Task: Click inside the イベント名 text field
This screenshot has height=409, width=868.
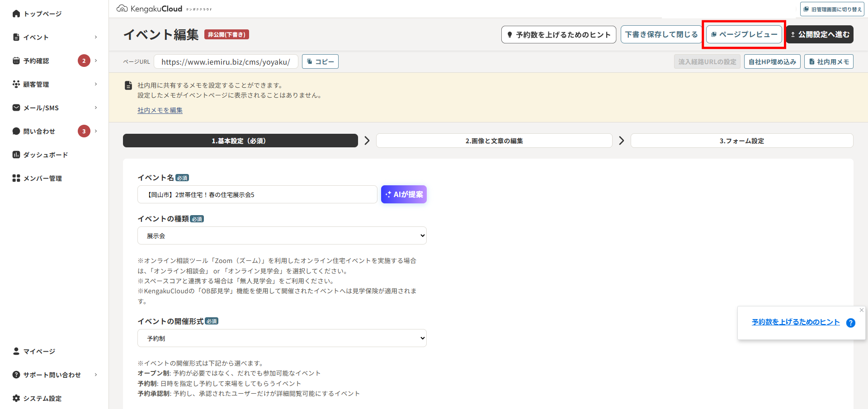Action: pos(257,194)
